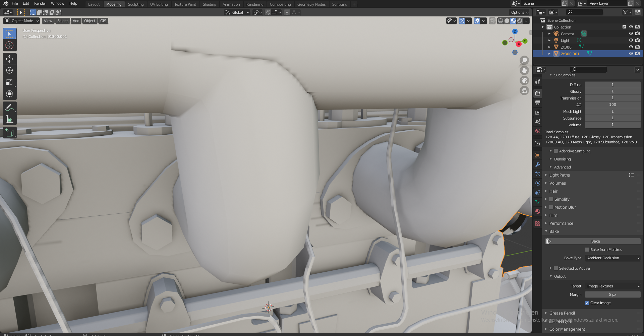Open the Material properties tab
The width and height of the screenshot is (644, 336).
(x=538, y=211)
